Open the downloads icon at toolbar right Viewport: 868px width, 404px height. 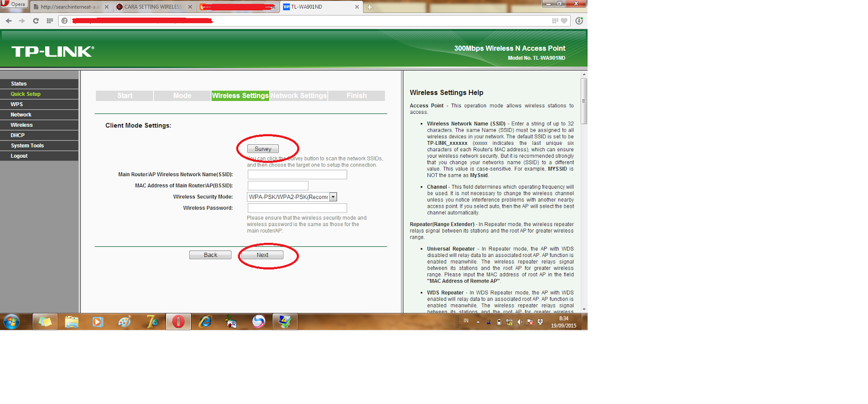click(579, 21)
